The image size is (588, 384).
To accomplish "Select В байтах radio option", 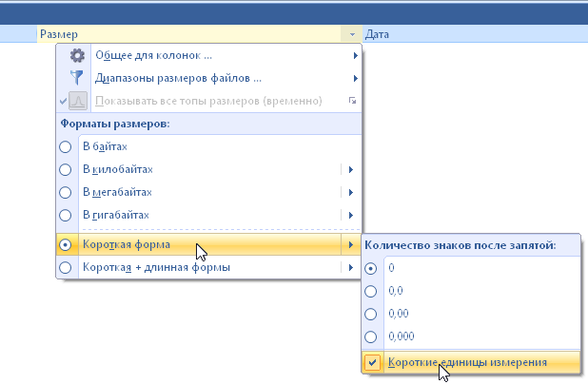I will pos(66,147).
